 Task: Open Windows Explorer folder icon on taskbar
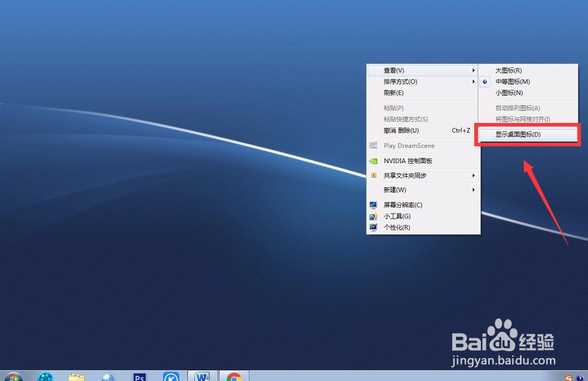[76, 377]
